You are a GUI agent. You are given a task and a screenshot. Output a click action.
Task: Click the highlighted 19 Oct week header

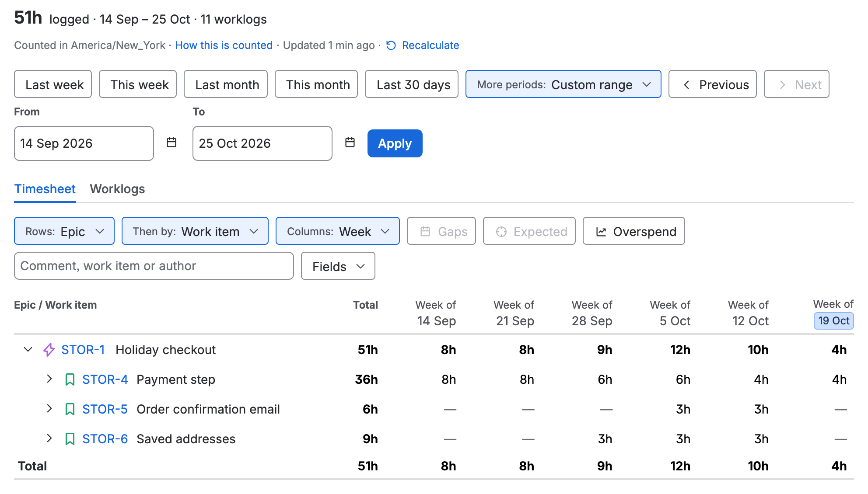point(834,321)
